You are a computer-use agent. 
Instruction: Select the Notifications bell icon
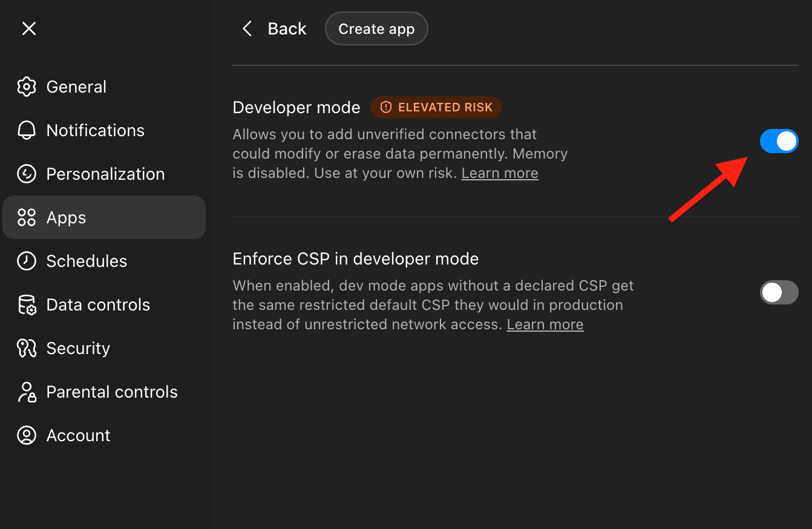click(x=27, y=130)
